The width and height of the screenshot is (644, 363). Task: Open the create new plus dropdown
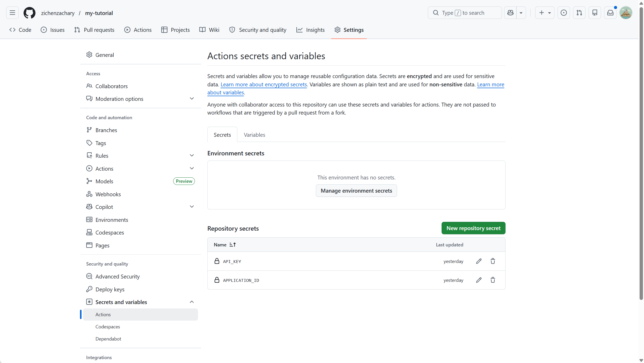[545, 13]
